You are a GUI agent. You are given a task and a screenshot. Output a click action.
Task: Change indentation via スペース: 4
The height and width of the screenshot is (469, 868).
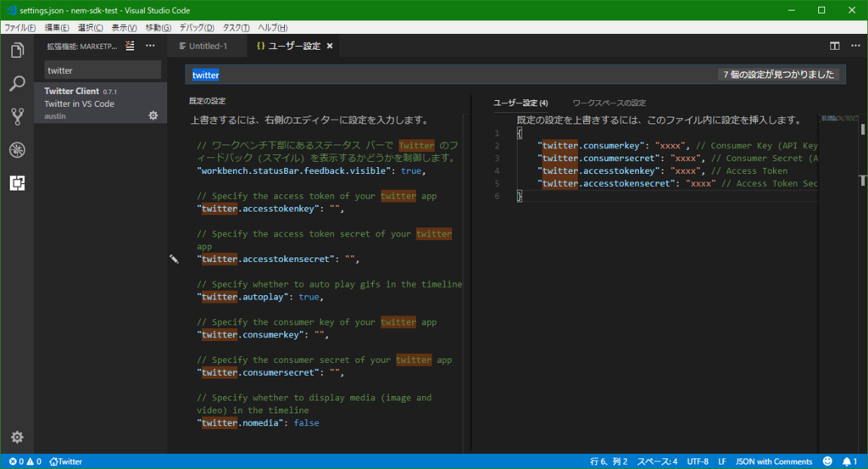(x=657, y=461)
